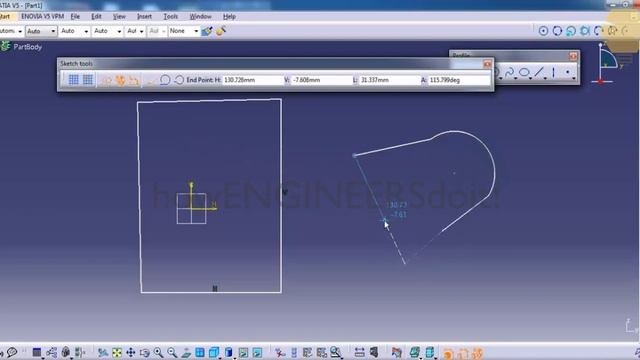
Task: Toggle Dimensional Constraints in Sketch tools
Action: 133,80
